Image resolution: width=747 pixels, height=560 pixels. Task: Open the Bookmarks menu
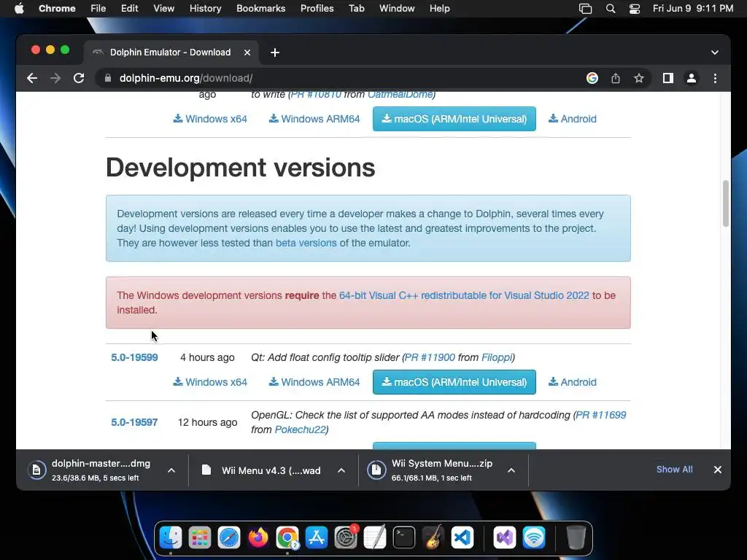point(260,9)
